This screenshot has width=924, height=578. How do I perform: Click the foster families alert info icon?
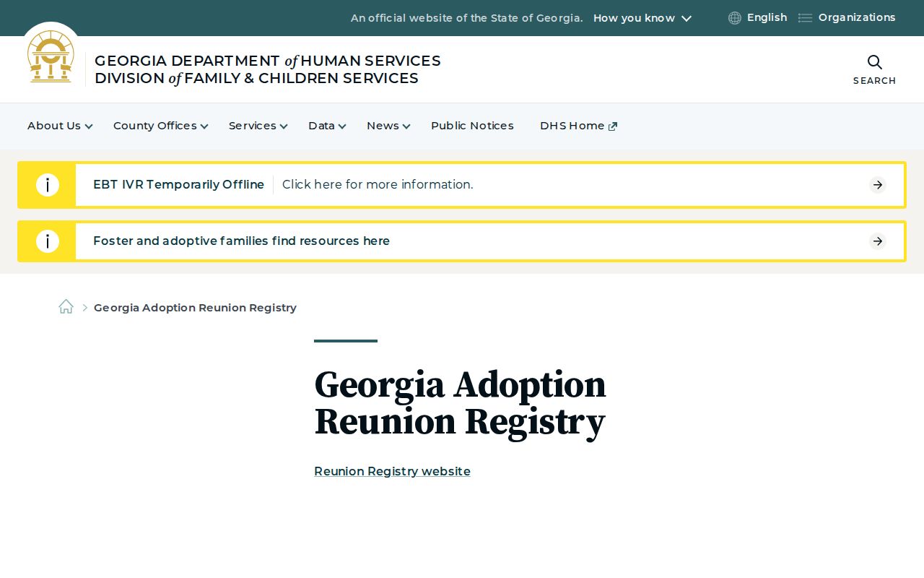click(x=48, y=241)
